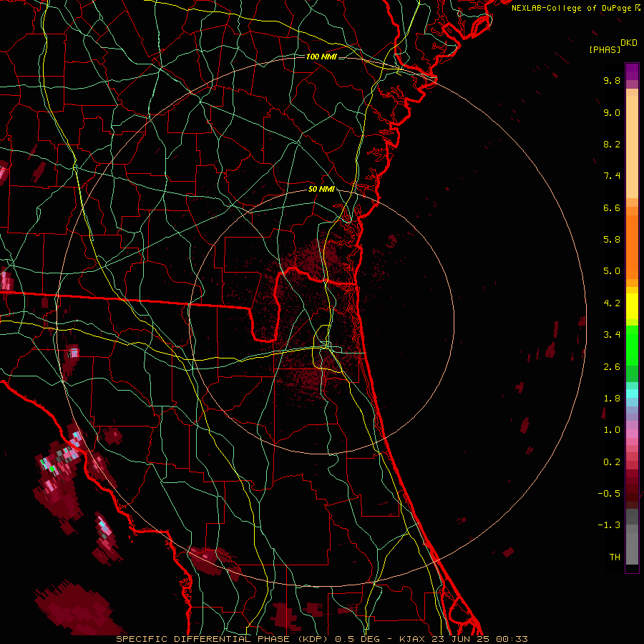Viewport: 644px width, 644px height.
Task: Select the 1.0 legend value
Action: click(x=612, y=430)
